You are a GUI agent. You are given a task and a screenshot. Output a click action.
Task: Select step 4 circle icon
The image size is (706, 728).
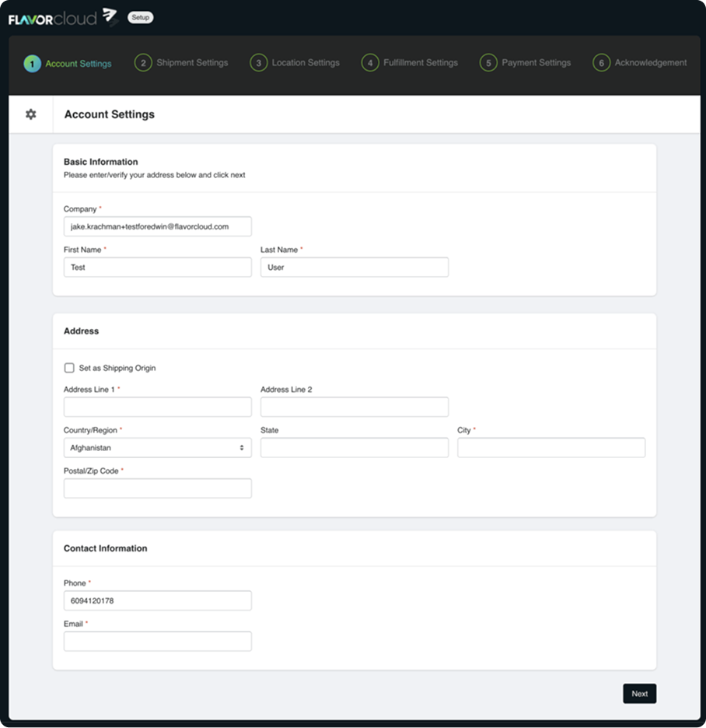(370, 63)
